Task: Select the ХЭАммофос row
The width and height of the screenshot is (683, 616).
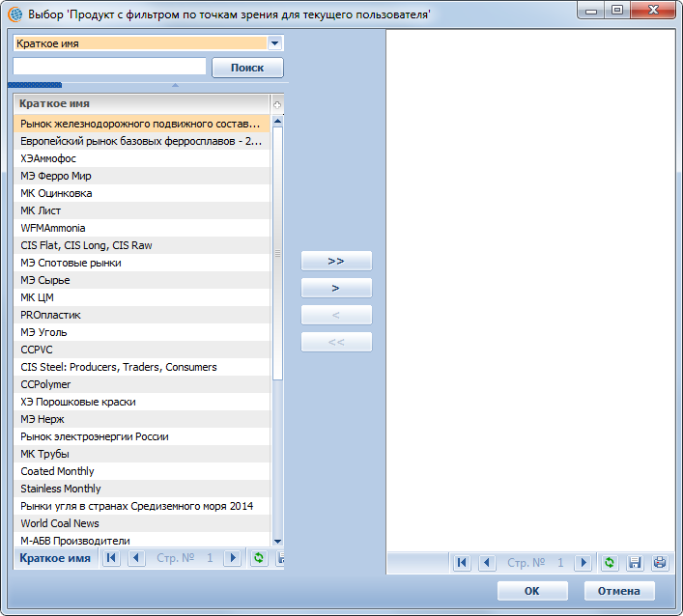Action: coord(142,158)
